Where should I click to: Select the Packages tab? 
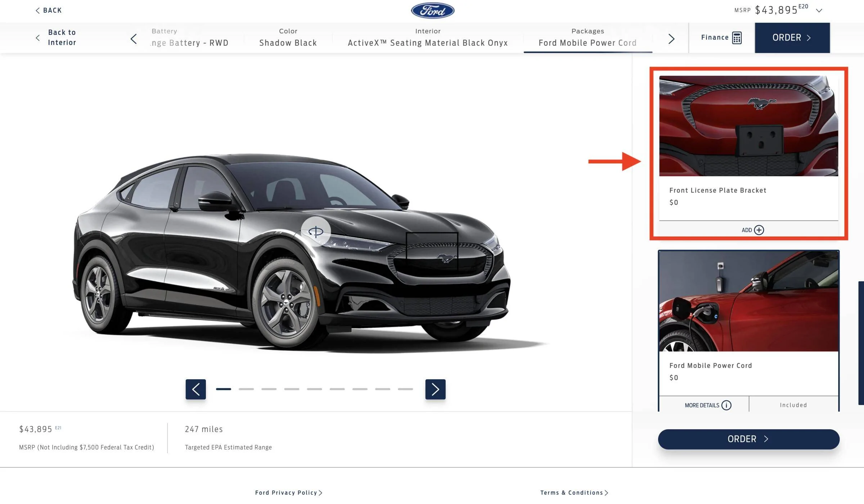point(588,37)
